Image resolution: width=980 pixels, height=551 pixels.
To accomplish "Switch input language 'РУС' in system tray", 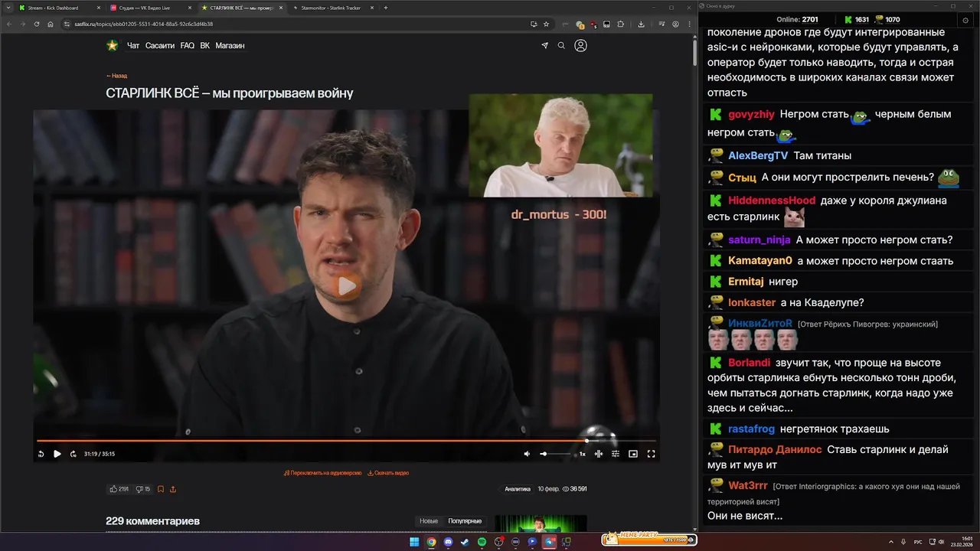I will pyautogui.click(x=918, y=542).
